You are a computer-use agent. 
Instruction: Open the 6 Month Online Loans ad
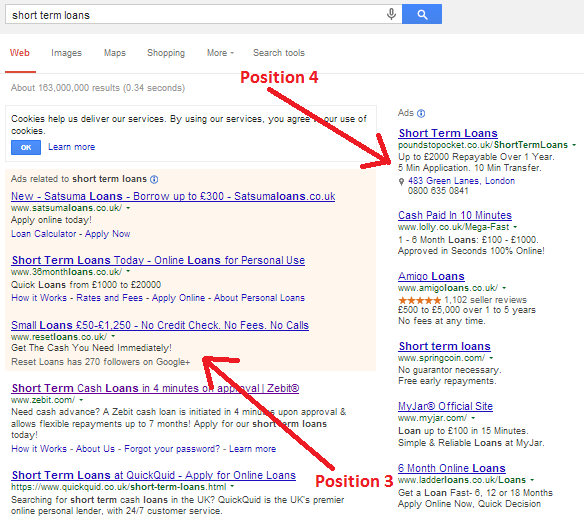coord(452,468)
